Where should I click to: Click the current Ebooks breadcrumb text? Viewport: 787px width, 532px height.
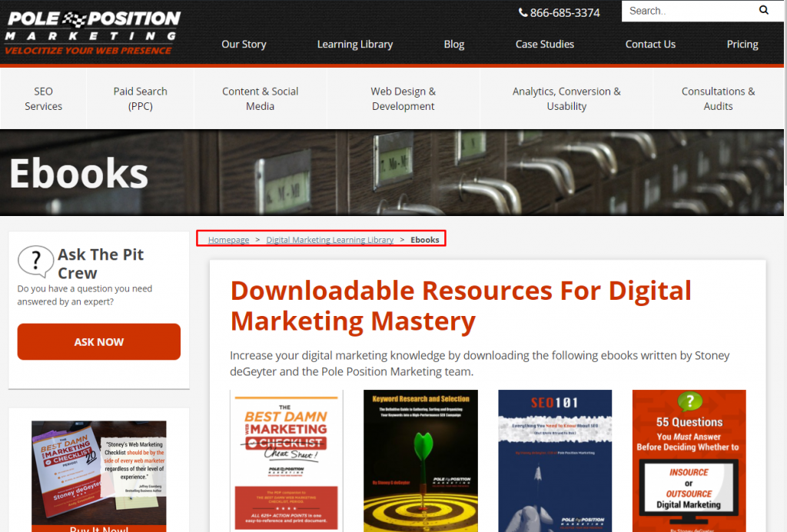click(x=424, y=240)
